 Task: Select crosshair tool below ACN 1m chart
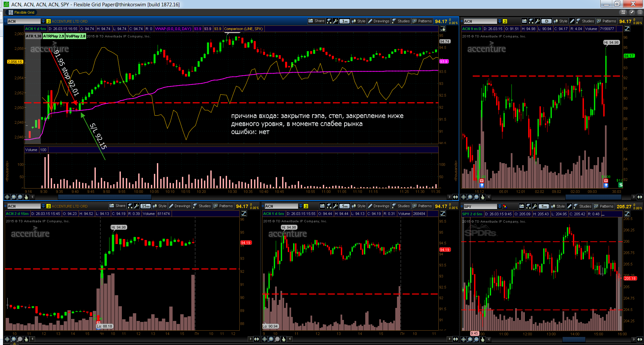(x=7, y=197)
